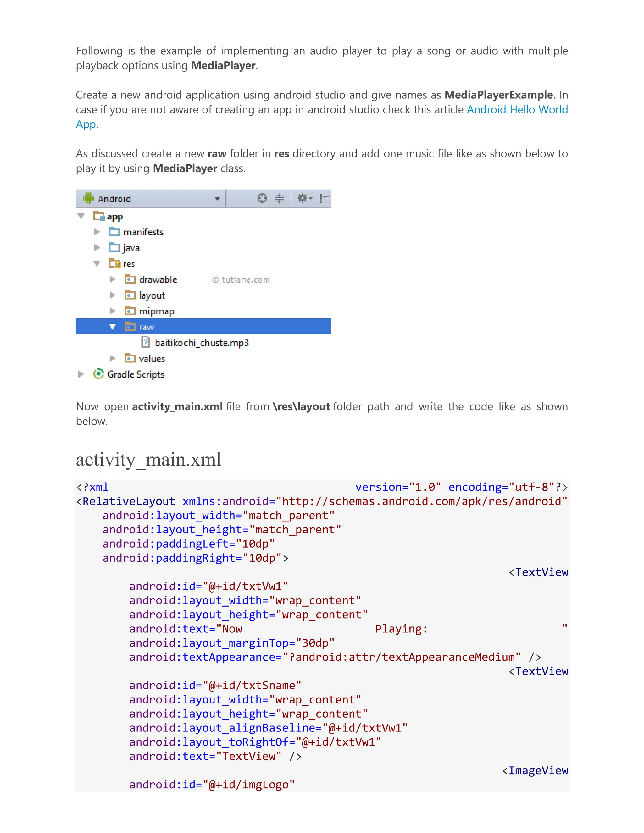Open the Android view dropdown arrow
The height and width of the screenshot is (833, 644).
pos(217,199)
